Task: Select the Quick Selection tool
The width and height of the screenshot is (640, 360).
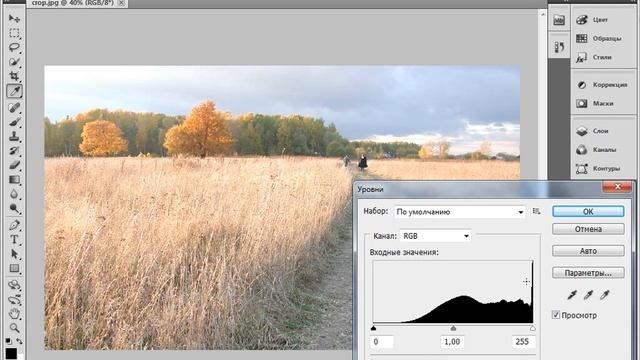Action: tap(14, 62)
